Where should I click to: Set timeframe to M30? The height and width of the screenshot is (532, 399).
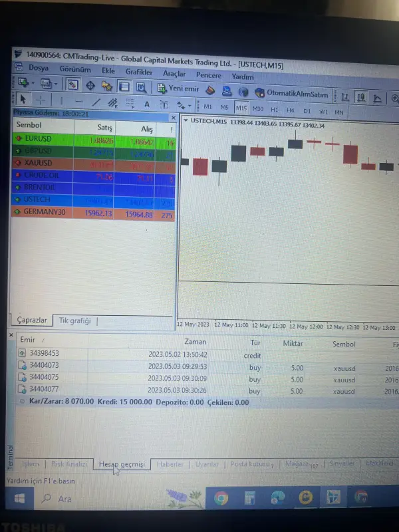coord(258,108)
